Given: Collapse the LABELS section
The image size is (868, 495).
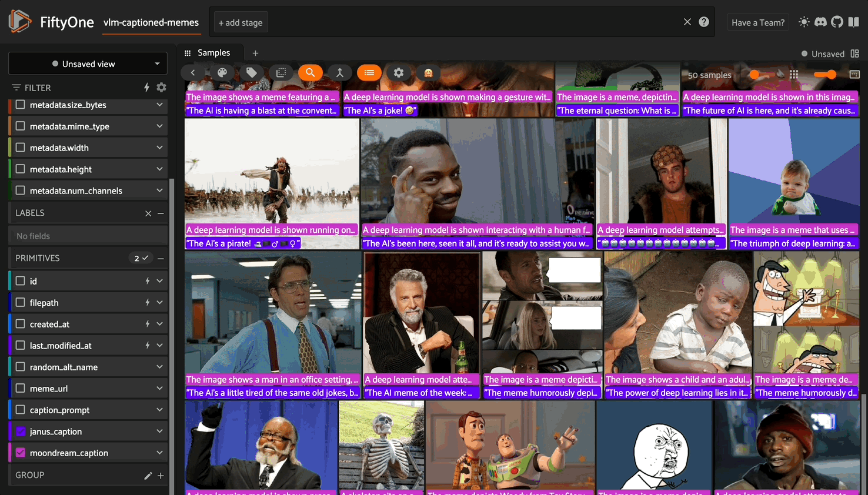Looking at the screenshot, I should point(161,213).
